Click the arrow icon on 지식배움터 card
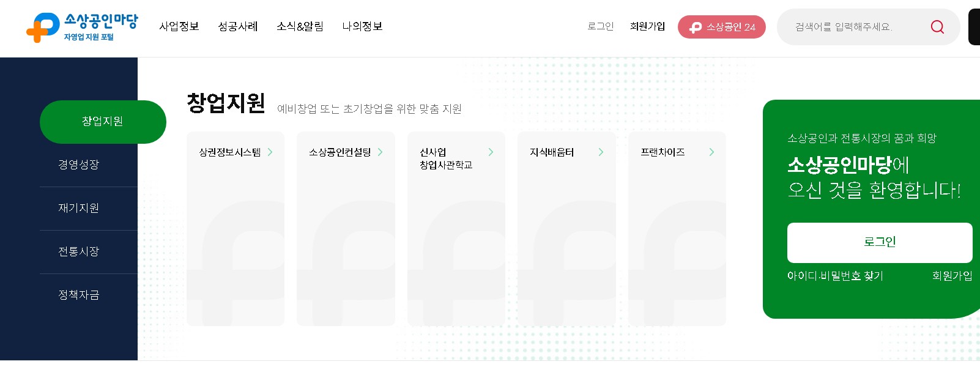 click(601, 152)
